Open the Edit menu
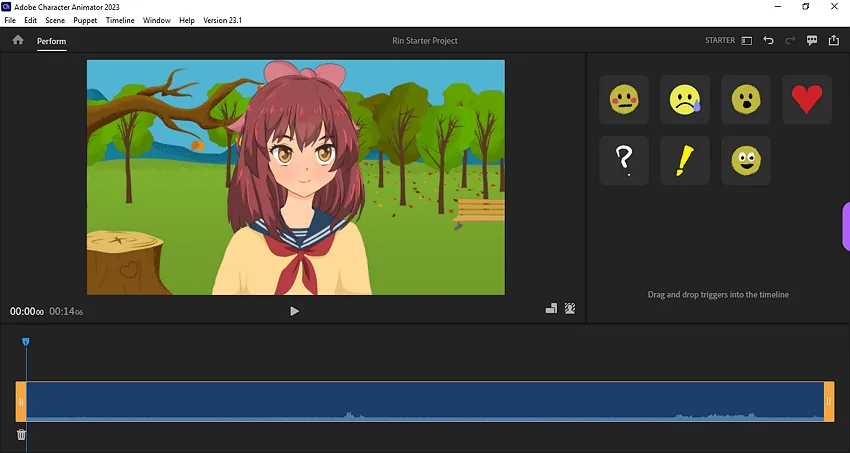The width and height of the screenshot is (850, 453). coord(30,20)
